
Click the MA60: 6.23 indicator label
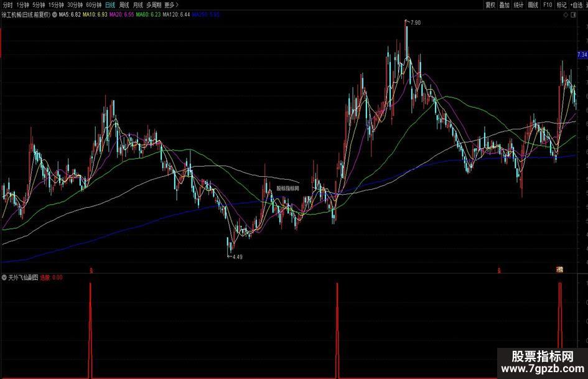(x=148, y=15)
